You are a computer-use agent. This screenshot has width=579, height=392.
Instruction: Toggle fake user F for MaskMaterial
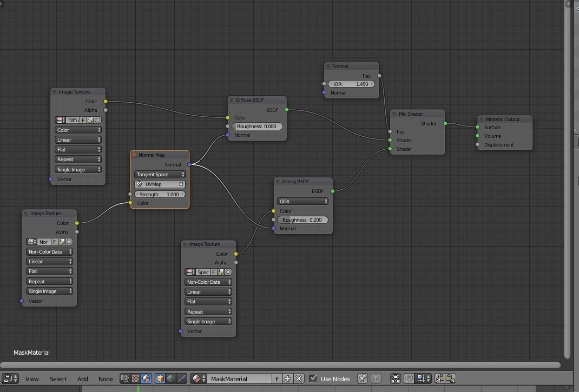click(x=277, y=378)
